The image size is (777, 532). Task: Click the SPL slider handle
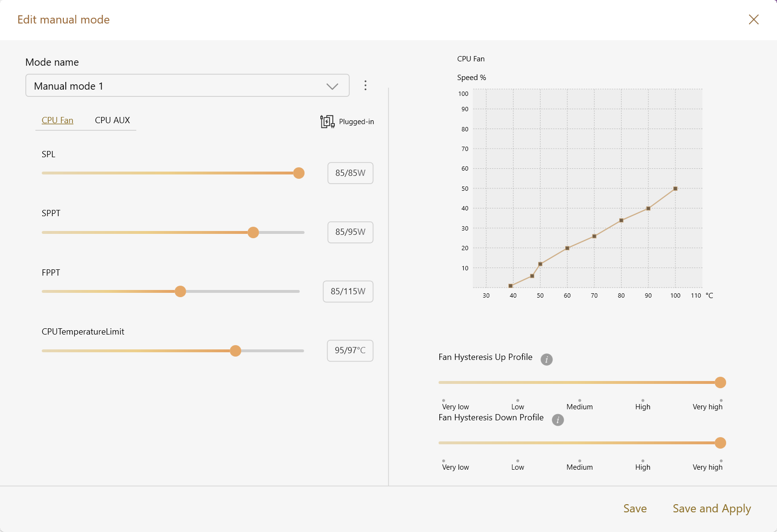click(299, 173)
